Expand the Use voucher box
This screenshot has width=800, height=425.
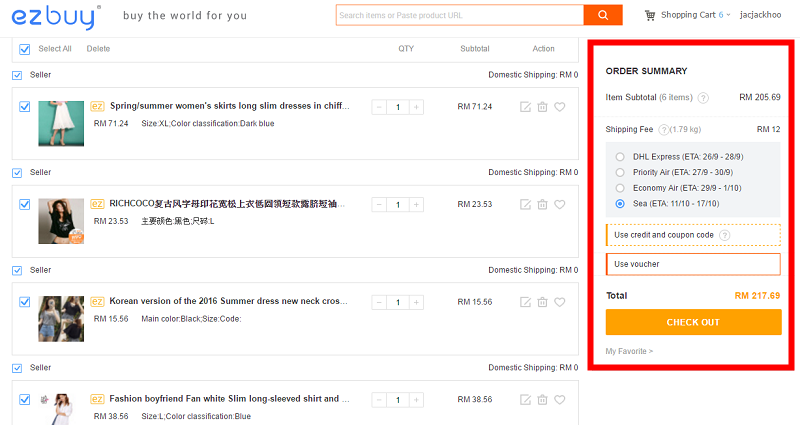pos(693,264)
